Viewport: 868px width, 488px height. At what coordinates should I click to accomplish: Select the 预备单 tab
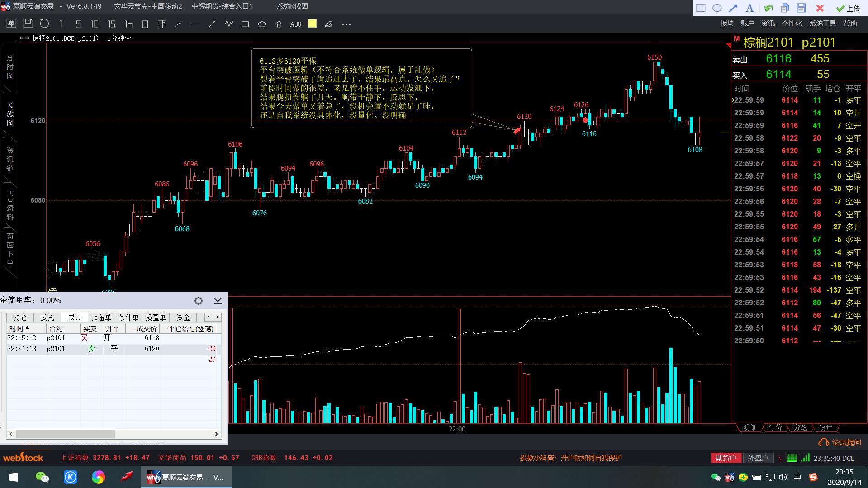click(x=101, y=317)
